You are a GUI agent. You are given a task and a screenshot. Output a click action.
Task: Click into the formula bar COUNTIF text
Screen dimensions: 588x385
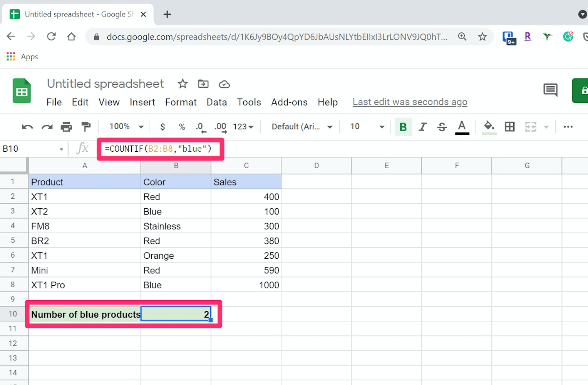coord(158,149)
